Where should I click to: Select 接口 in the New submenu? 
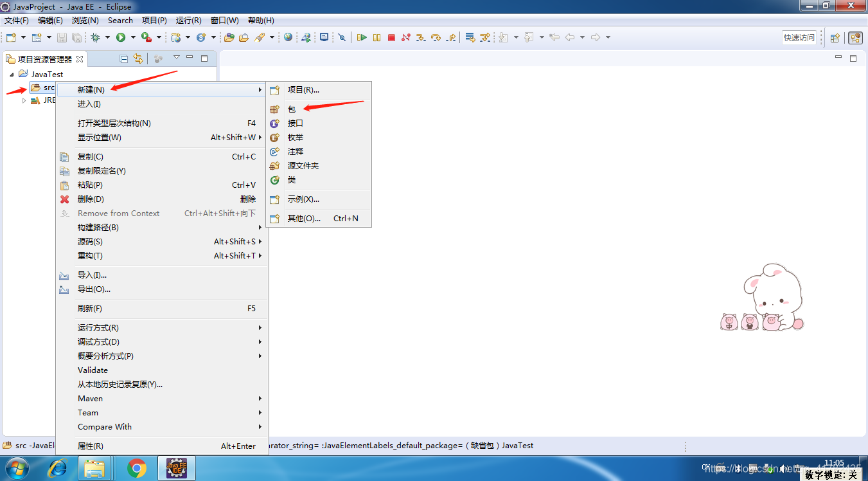pos(319,123)
